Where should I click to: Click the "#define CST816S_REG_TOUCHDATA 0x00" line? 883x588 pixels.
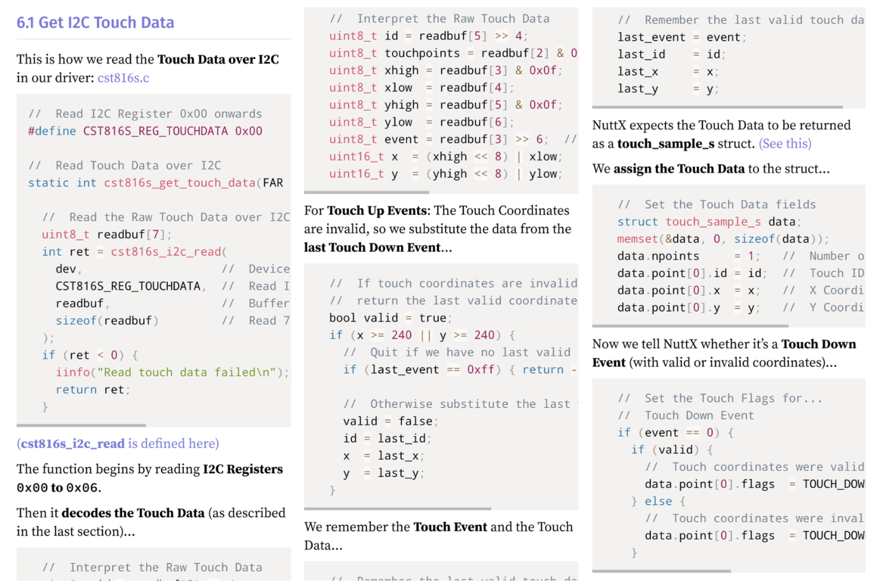(x=145, y=131)
